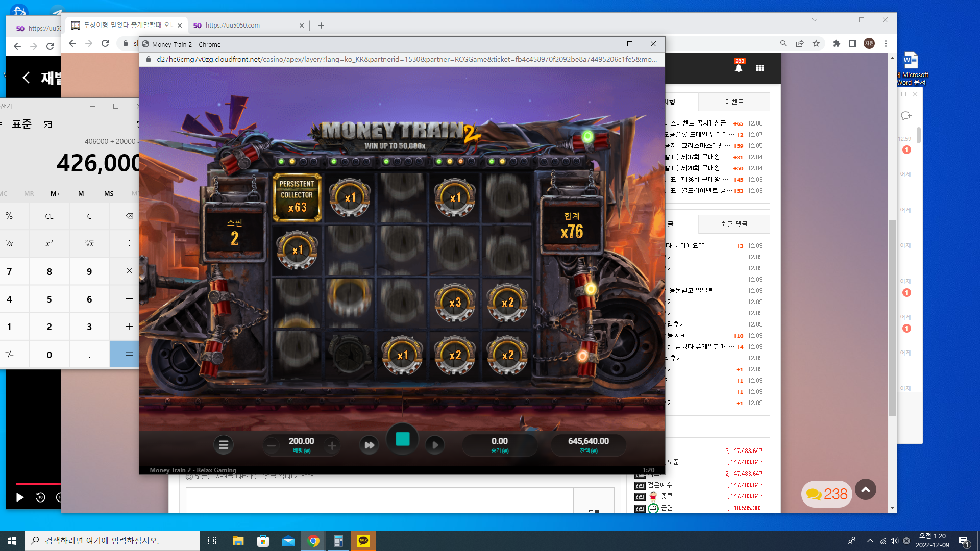The image size is (980, 551).
Task: Open the Chrome extensions puzzle menu
Action: pyautogui.click(x=836, y=44)
